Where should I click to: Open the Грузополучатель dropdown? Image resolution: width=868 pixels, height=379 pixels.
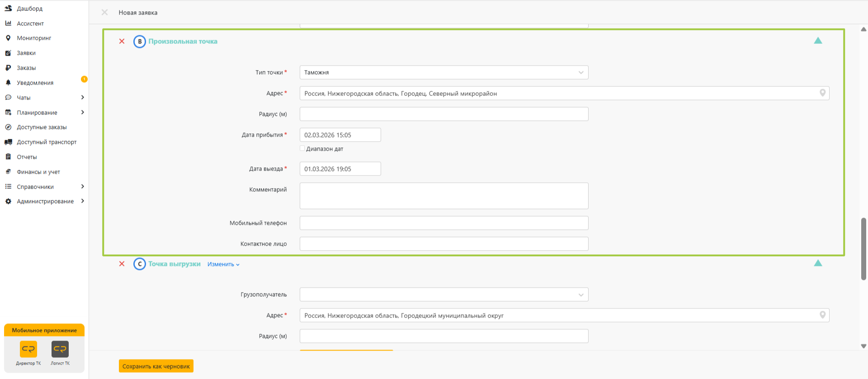[444, 294]
